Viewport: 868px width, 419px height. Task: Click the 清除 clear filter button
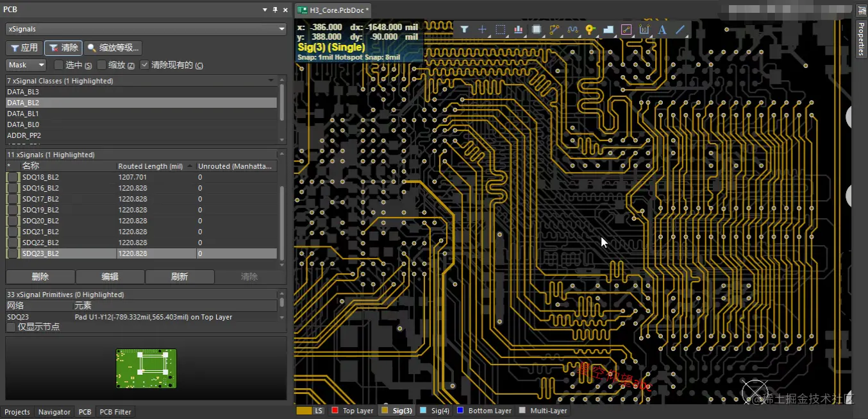click(x=63, y=48)
